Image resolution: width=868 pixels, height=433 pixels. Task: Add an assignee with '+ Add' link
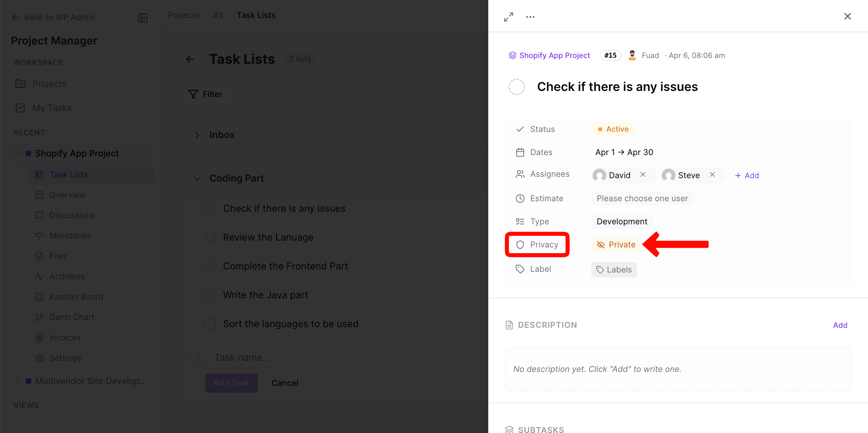[x=747, y=175]
